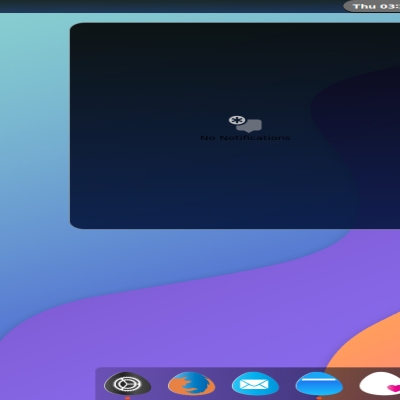The image size is (400, 400).
Task: Open Settings from the dock
Action: [127, 384]
